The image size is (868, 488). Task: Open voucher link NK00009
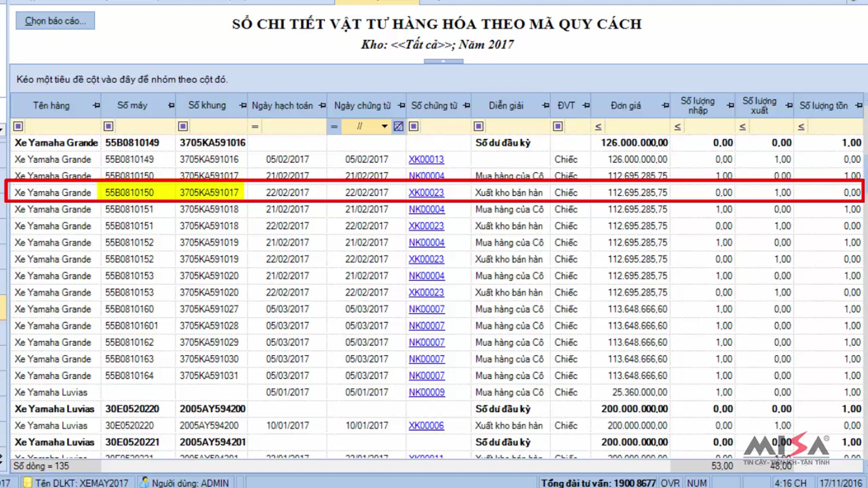pos(427,392)
